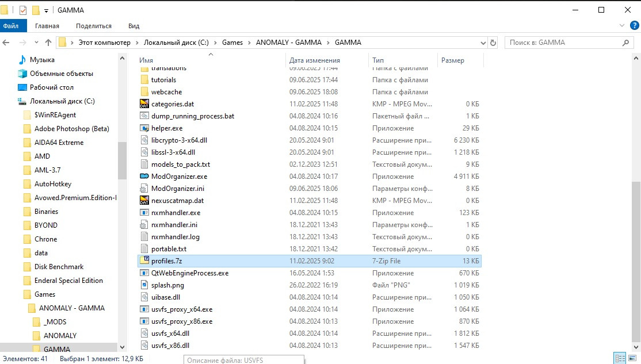
Task: Switch to large thumbnails view icon
Action: 632,358
